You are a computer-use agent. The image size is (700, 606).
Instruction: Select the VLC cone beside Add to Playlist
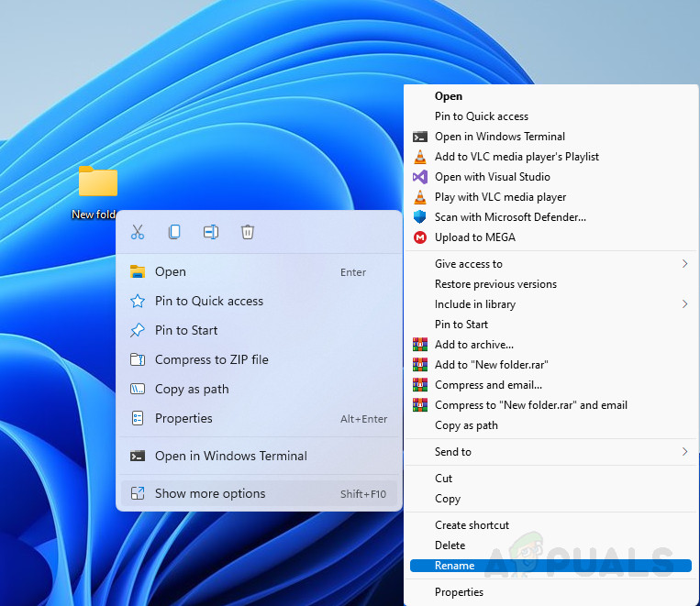[420, 157]
